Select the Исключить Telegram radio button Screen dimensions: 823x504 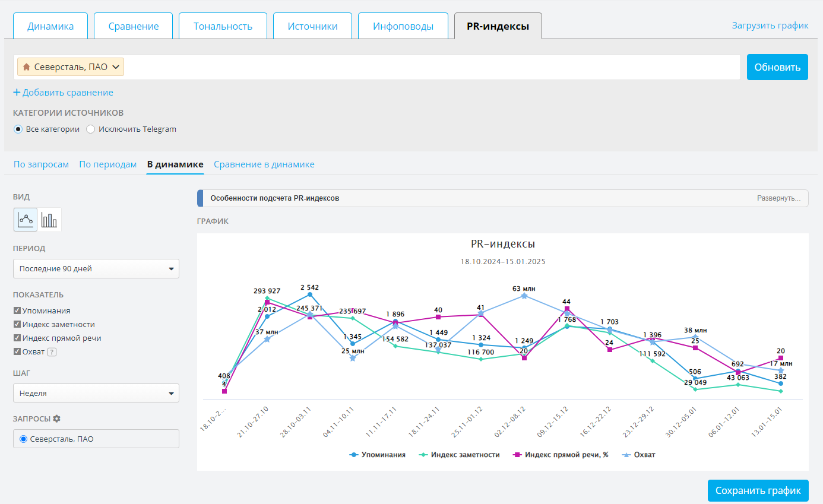(91, 129)
